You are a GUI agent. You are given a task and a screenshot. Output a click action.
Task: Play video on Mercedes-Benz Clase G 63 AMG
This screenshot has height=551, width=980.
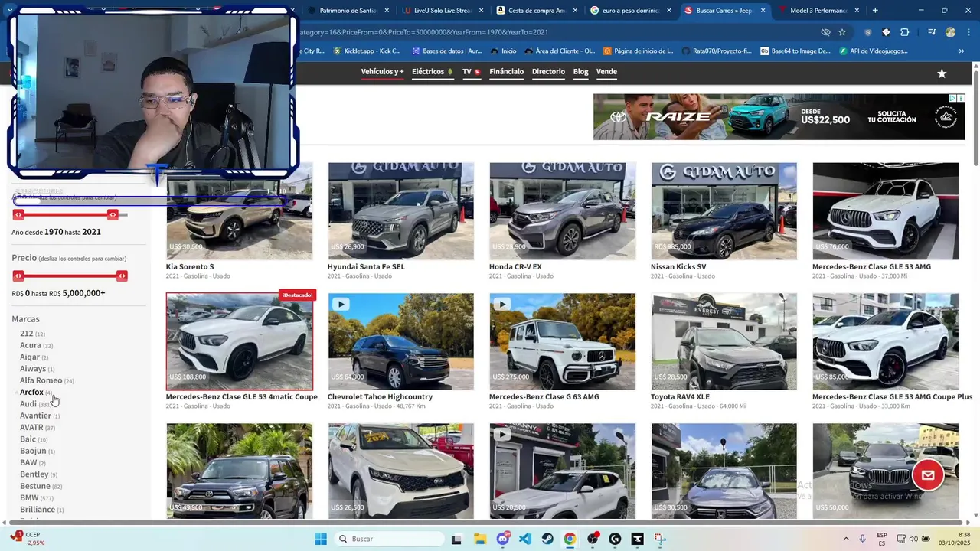click(502, 305)
